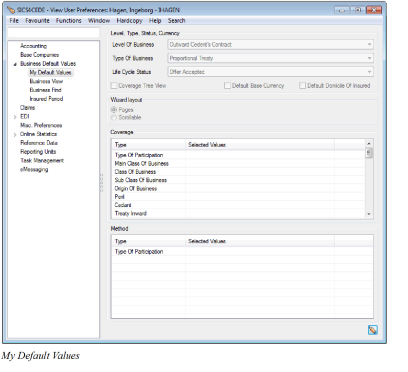Open the Hardcopy menu
Image resolution: width=408 pixels, height=372 pixels.
coord(129,21)
